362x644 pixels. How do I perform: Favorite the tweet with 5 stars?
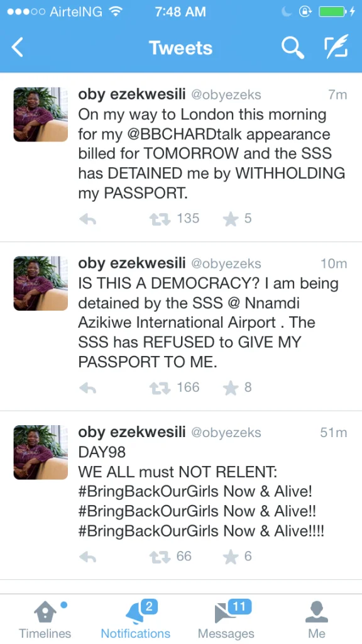pyautogui.click(x=231, y=219)
